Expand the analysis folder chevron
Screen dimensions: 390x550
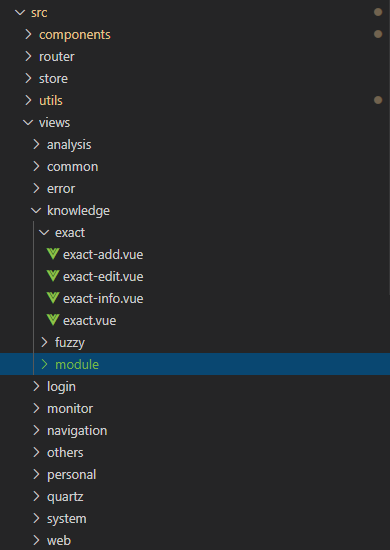(36, 144)
